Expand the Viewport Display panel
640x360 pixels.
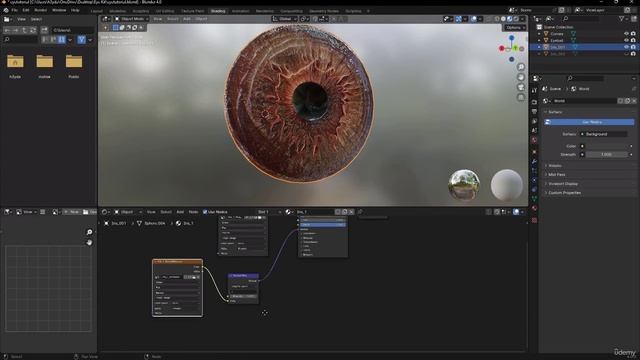(x=562, y=184)
